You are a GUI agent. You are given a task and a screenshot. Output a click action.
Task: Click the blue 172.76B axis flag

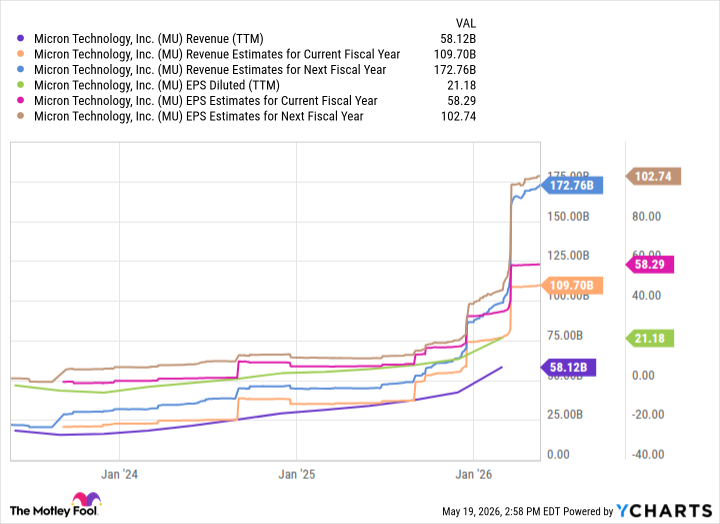pyautogui.click(x=572, y=186)
